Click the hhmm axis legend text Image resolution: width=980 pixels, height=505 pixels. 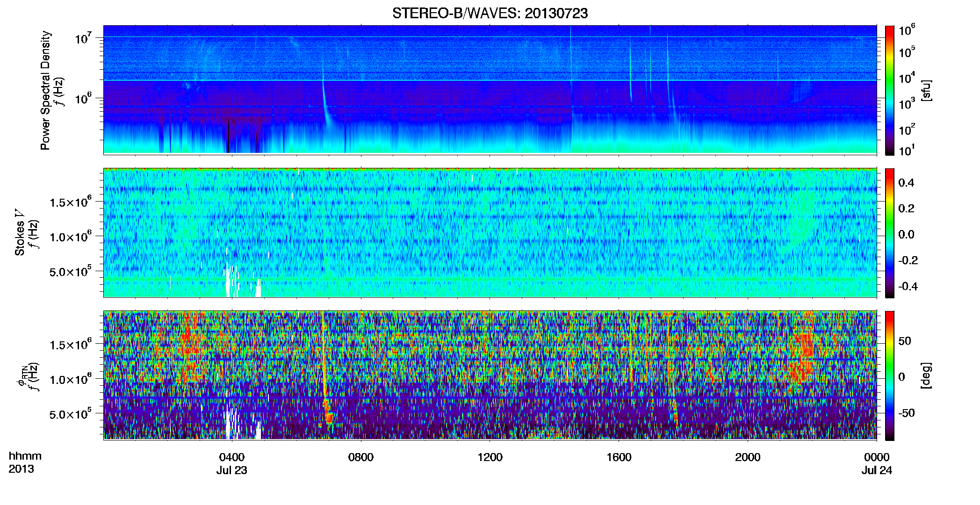tap(25, 456)
